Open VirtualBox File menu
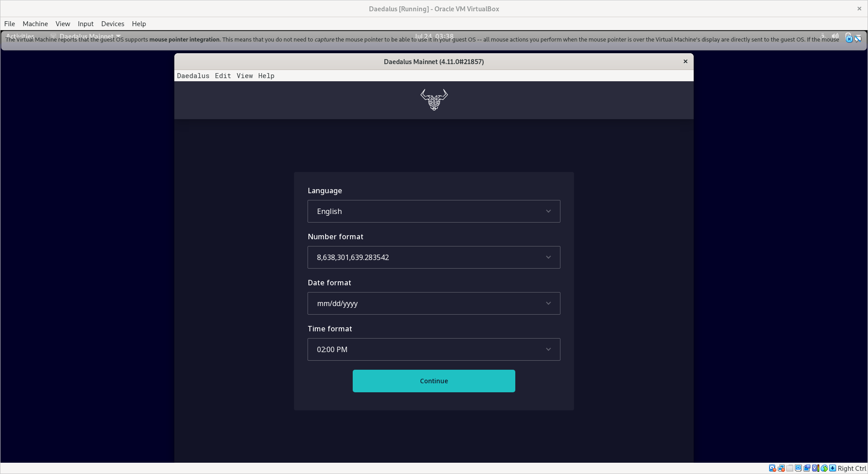The height and width of the screenshot is (474, 868). click(9, 24)
